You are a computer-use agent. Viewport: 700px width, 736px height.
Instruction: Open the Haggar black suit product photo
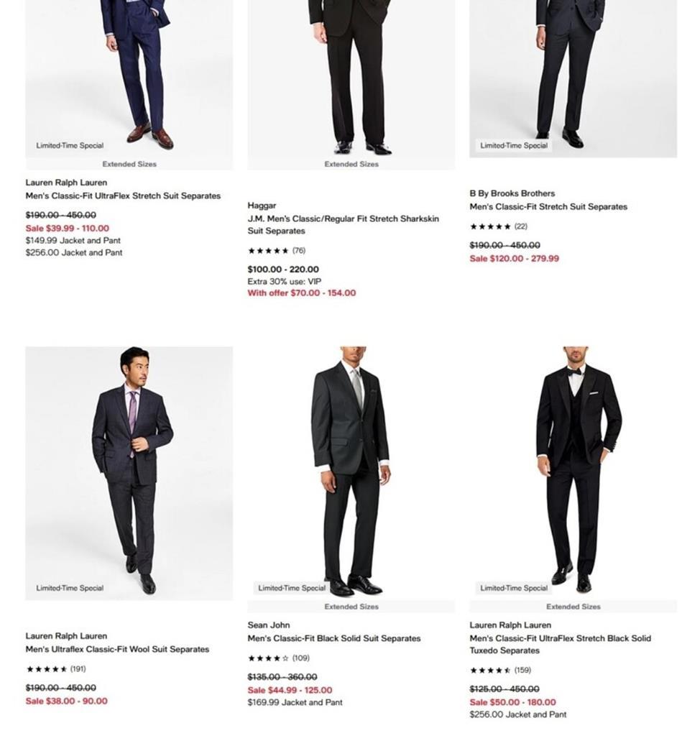coord(351,72)
